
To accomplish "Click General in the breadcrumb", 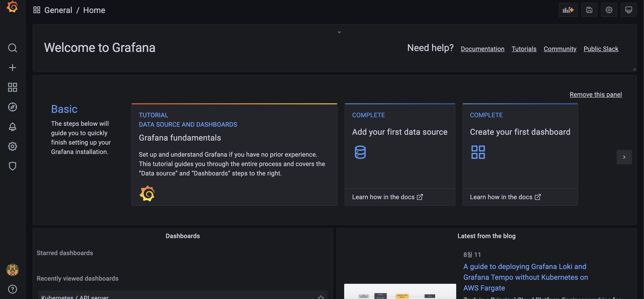I will coord(58,10).
